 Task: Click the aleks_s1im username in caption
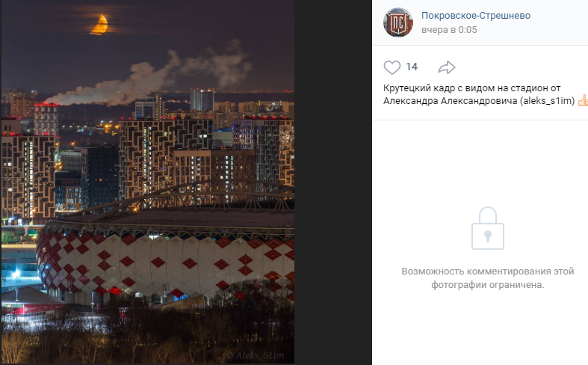(547, 101)
